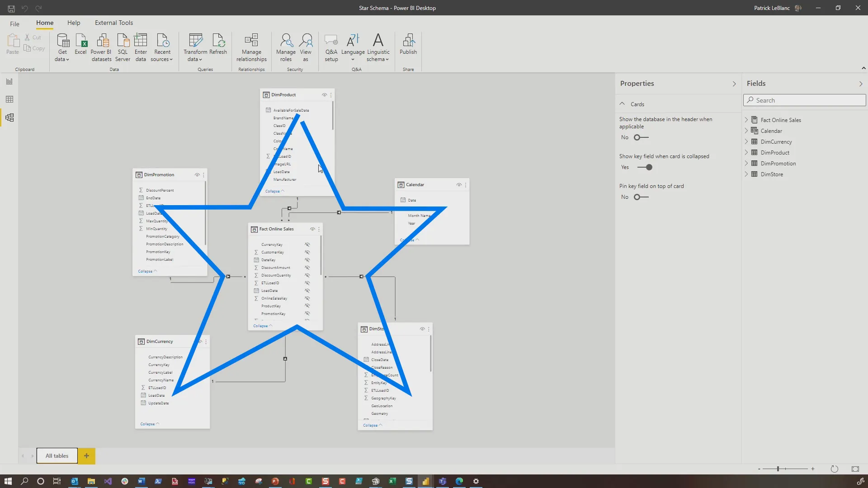Open Power BI datasets

click(101, 47)
